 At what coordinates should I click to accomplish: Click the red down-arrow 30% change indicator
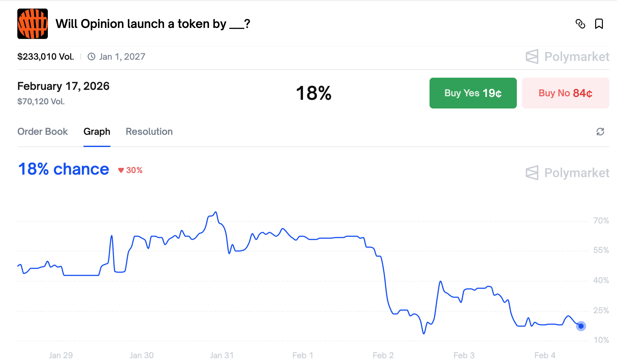point(130,170)
